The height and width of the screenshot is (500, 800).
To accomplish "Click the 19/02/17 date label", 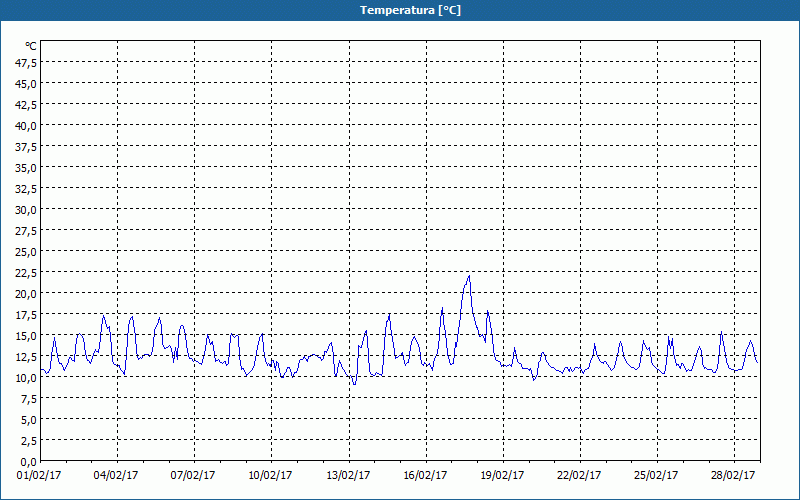I will pyautogui.click(x=503, y=476).
